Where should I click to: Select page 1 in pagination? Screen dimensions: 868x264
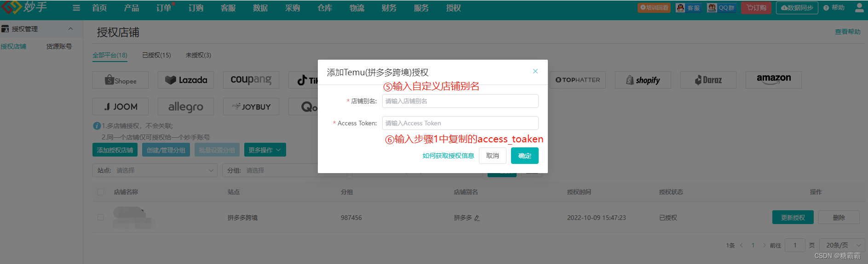point(753,245)
